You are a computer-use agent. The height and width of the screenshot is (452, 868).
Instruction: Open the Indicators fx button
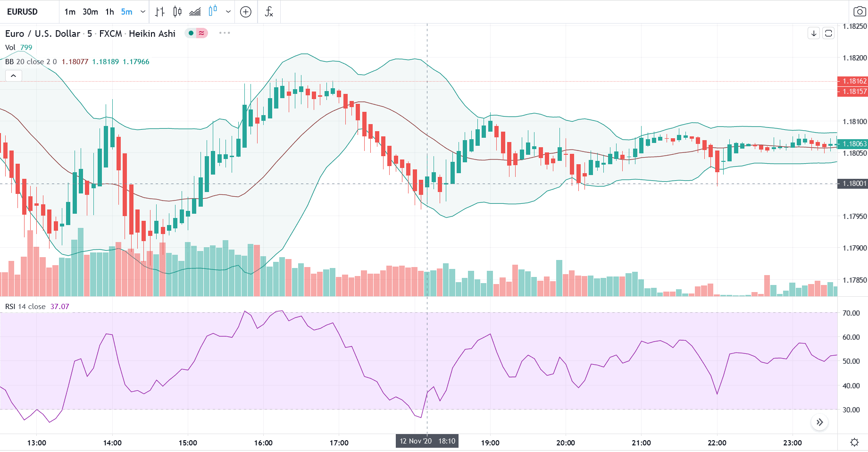269,12
